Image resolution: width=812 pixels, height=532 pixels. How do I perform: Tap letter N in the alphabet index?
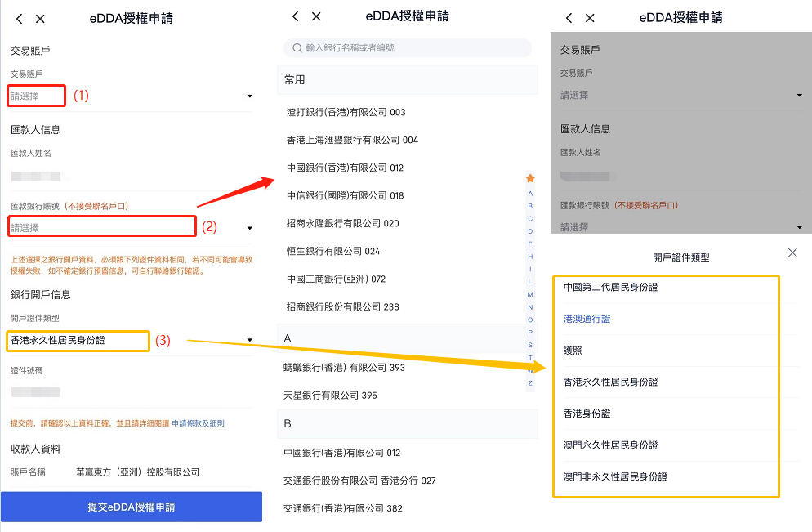click(x=530, y=307)
